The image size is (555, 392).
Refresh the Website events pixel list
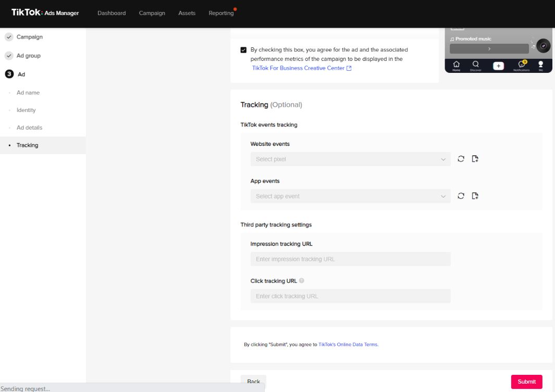pyautogui.click(x=461, y=159)
